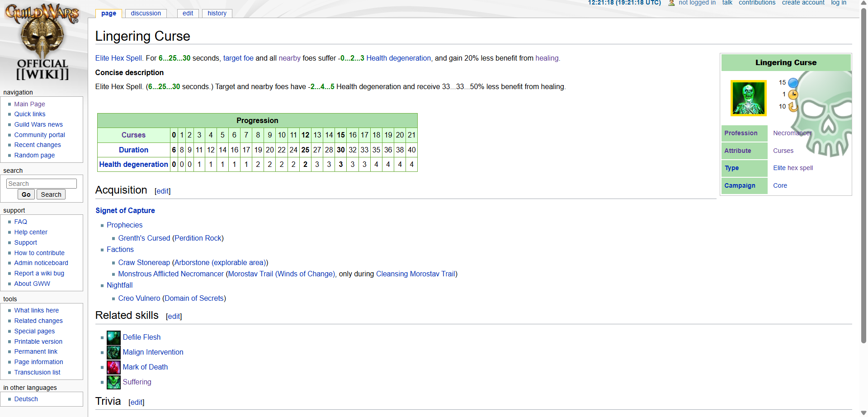Viewport: 868px width, 417px height.
Task: Open Page information
Action: [38, 362]
